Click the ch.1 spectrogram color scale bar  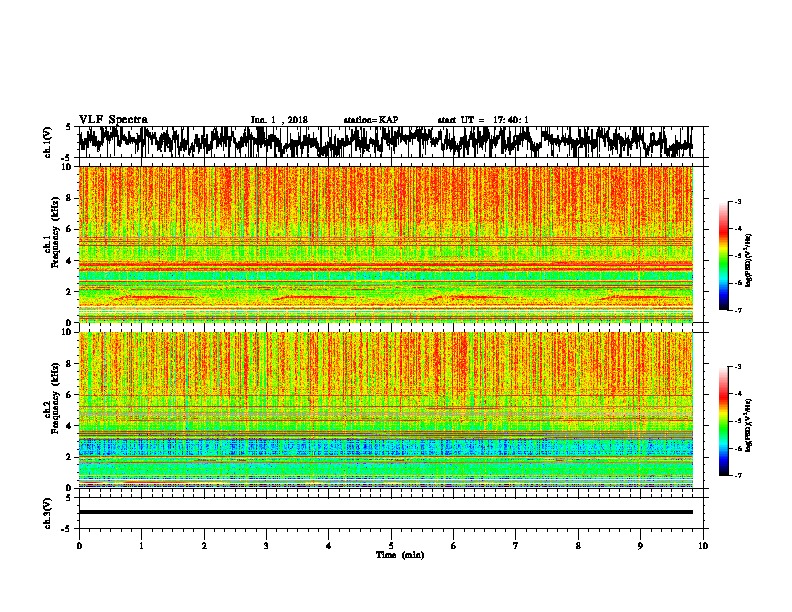coord(723,256)
